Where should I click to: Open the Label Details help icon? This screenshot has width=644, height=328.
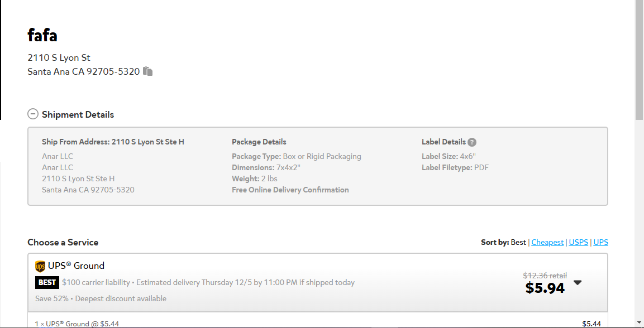473,142
